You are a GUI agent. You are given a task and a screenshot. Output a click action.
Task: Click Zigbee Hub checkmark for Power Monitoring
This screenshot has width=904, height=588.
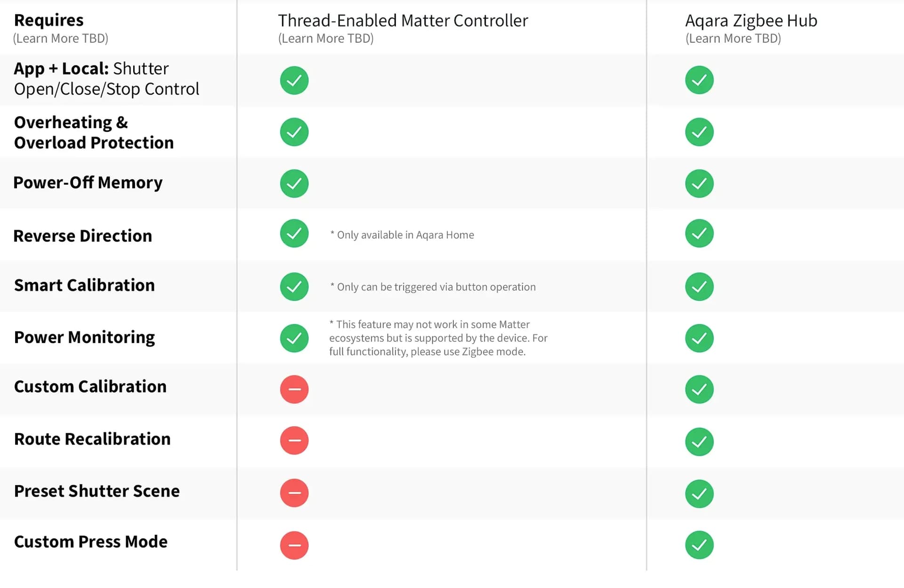pos(699,338)
